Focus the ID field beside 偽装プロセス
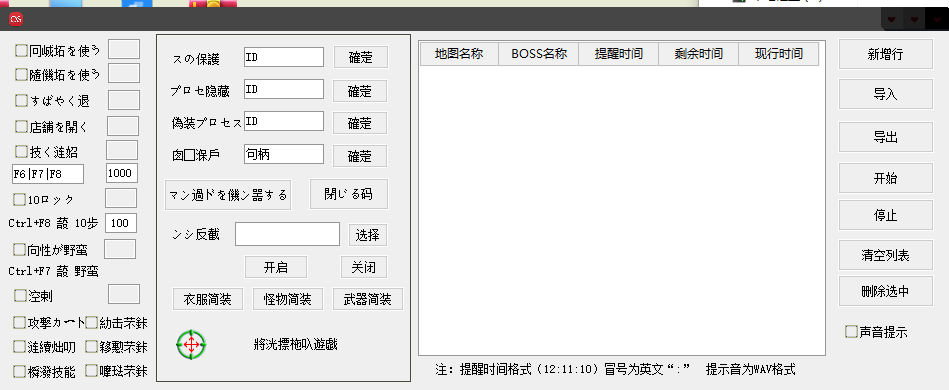949x390 pixels. coord(284,121)
